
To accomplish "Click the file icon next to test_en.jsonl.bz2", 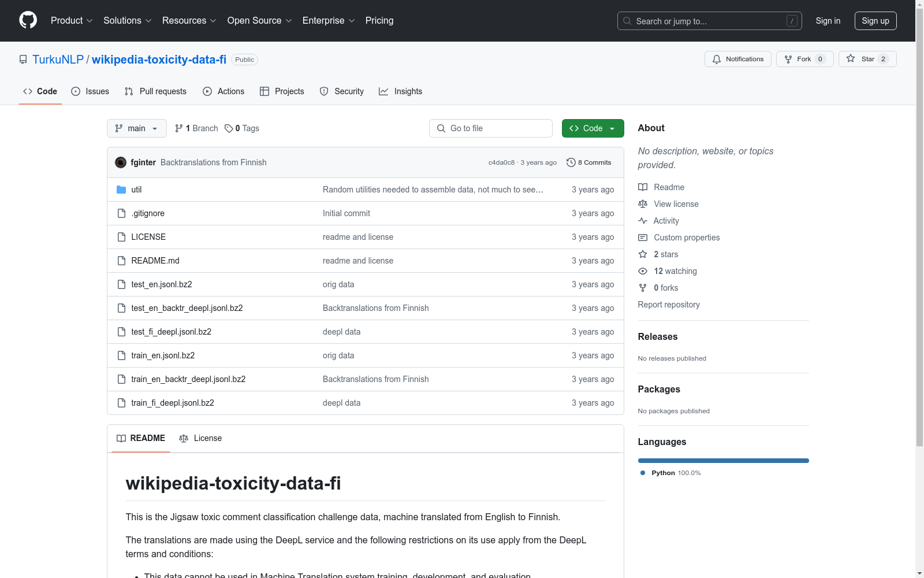I will point(121,284).
